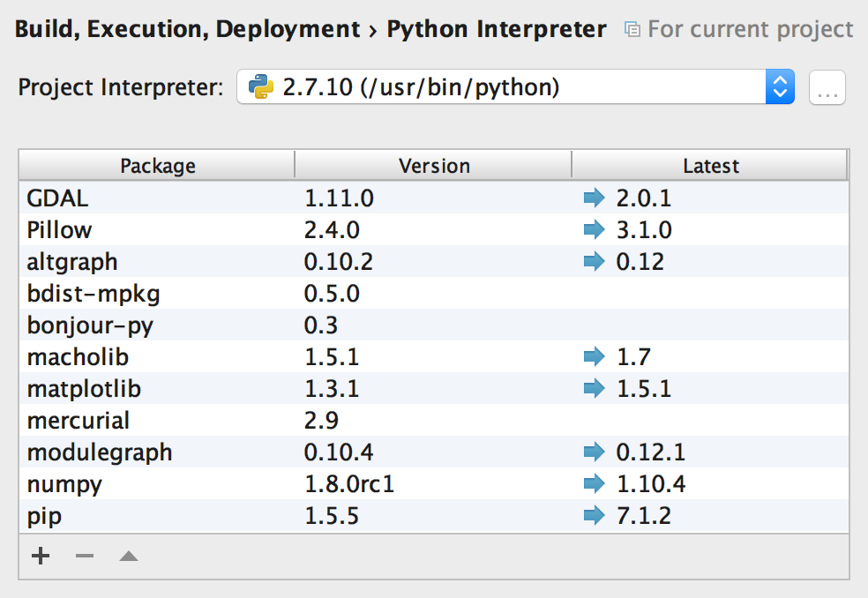
Task: Click macholib version 1.5.1 cell
Action: (333, 356)
